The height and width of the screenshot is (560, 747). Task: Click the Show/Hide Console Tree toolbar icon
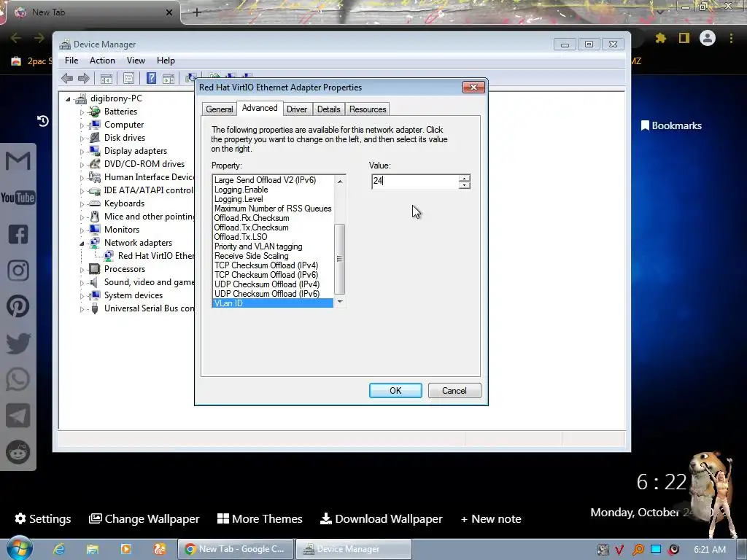(x=107, y=79)
